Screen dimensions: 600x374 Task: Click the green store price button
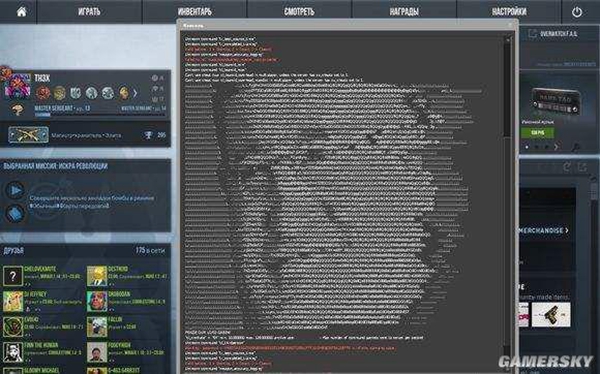[537, 132]
